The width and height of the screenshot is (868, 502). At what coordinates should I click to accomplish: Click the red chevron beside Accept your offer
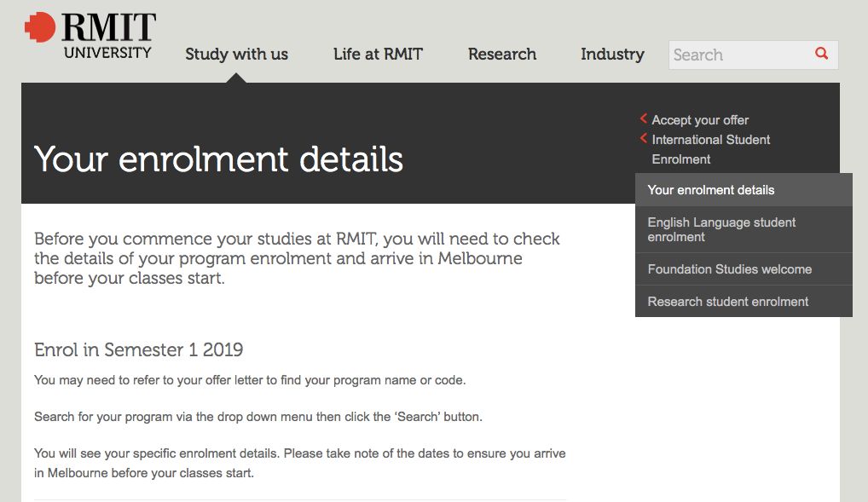643,118
